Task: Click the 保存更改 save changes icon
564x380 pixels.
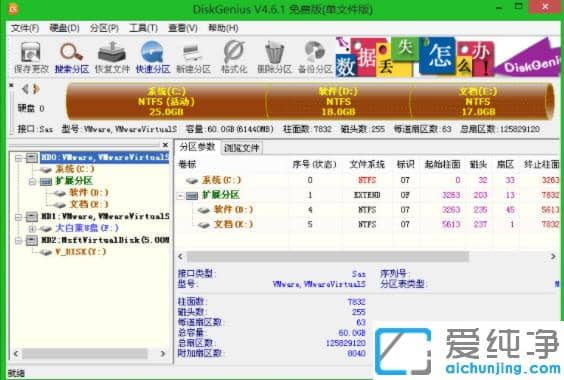Action: tap(31, 58)
